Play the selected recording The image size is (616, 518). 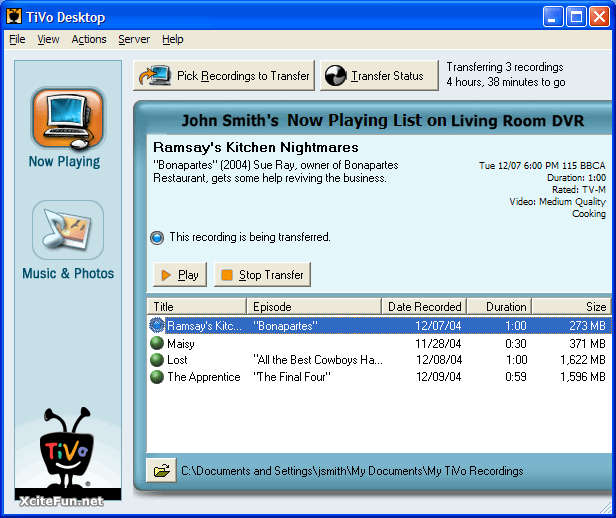[180, 275]
